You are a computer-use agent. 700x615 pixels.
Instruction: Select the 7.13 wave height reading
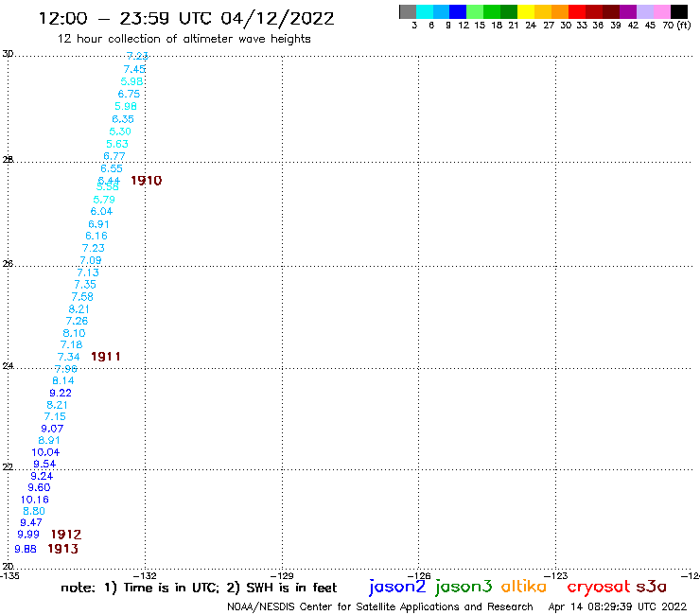(88, 272)
